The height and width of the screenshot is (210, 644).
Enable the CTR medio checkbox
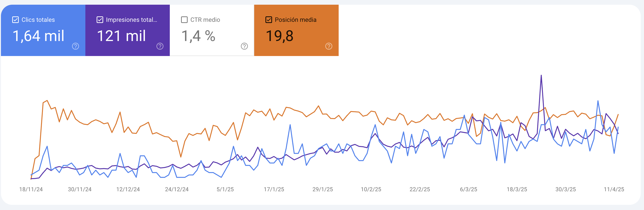[184, 20]
